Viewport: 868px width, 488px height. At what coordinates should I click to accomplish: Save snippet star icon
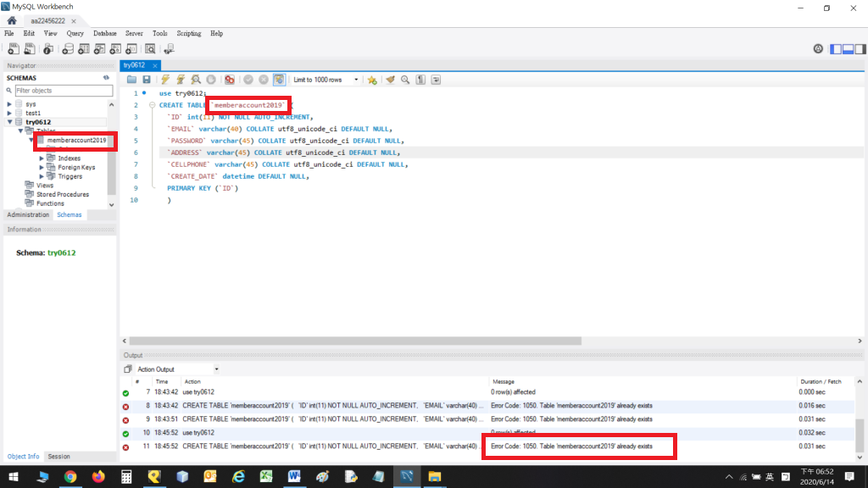(373, 80)
